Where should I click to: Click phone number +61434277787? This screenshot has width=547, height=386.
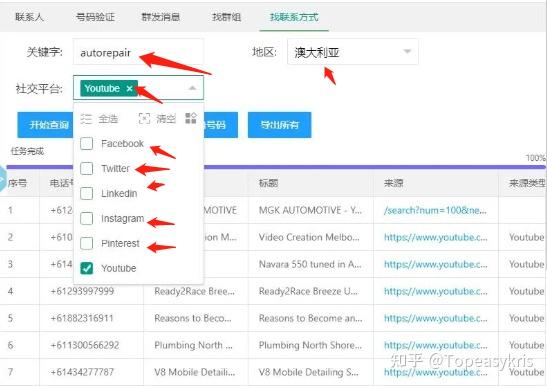tap(82, 372)
